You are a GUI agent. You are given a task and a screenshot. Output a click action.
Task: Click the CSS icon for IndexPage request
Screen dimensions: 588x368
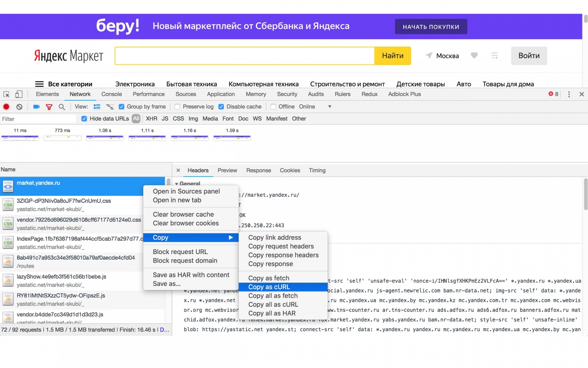(8, 243)
